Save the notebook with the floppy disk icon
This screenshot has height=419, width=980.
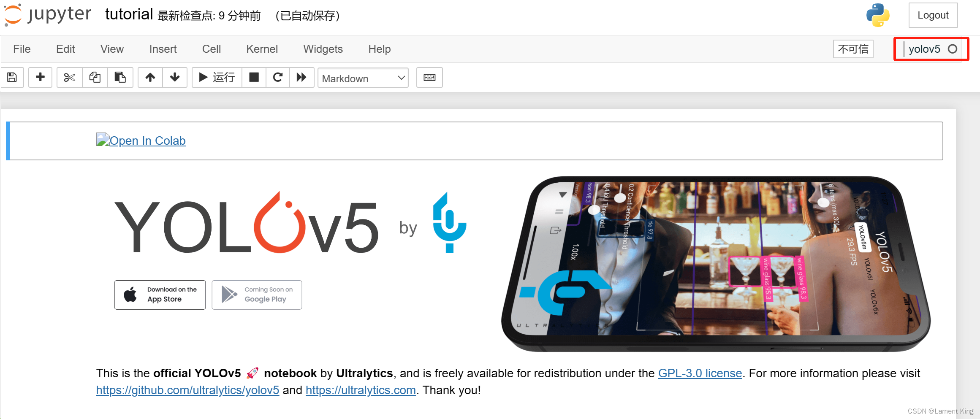click(x=12, y=77)
